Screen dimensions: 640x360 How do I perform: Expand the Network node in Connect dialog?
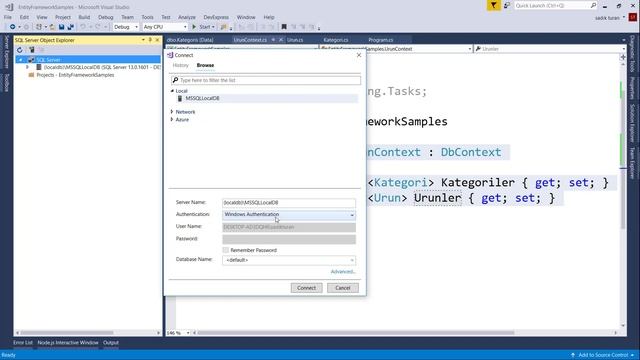tap(172, 111)
